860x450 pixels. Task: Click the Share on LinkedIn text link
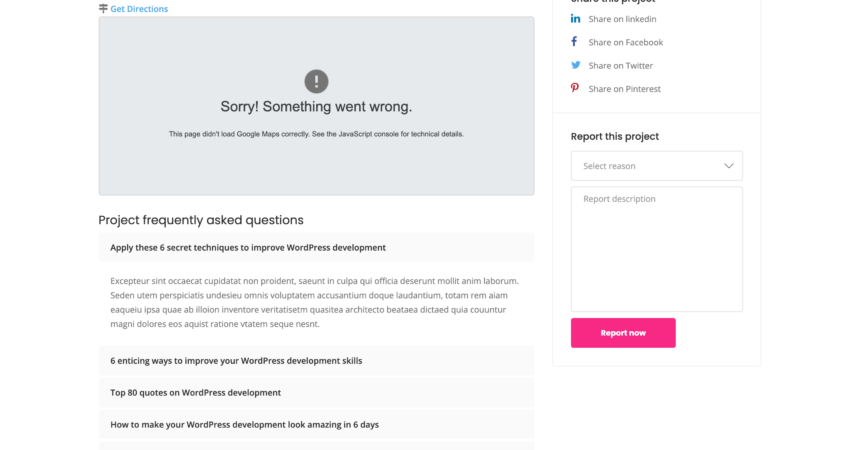(x=622, y=19)
